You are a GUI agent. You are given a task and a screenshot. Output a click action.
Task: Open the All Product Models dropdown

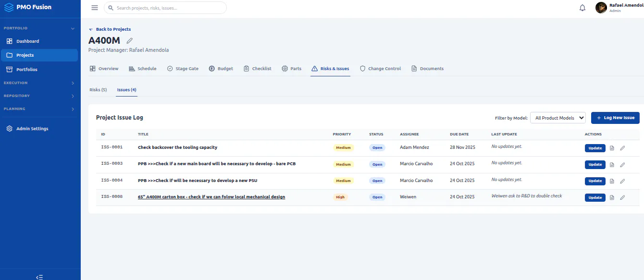click(x=557, y=118)
